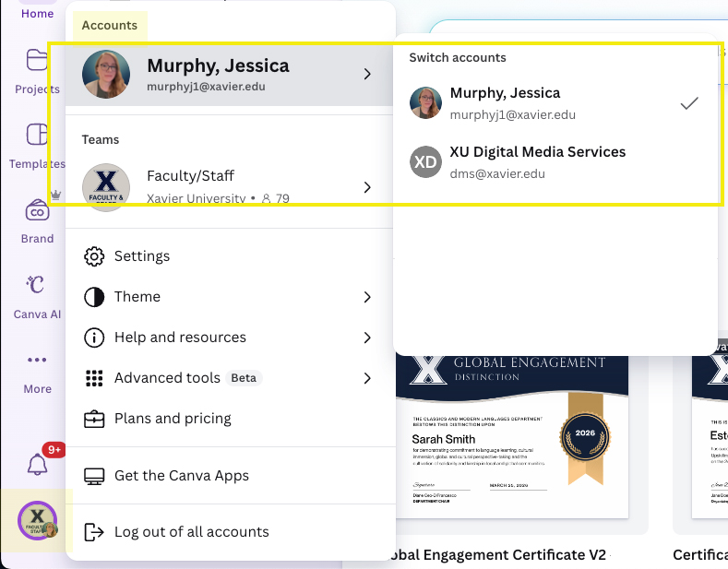Open the Theme menu item
728x569 pixels.
coord(231,297)
